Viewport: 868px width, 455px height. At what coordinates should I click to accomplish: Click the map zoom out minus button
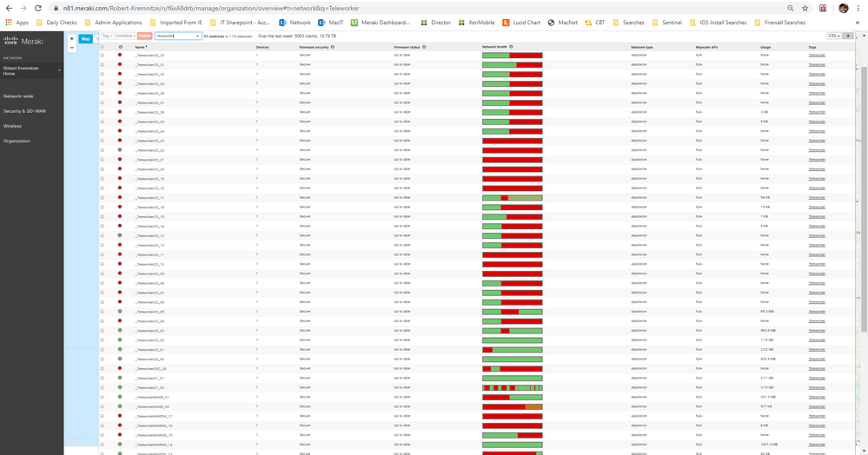pos(72,48)
